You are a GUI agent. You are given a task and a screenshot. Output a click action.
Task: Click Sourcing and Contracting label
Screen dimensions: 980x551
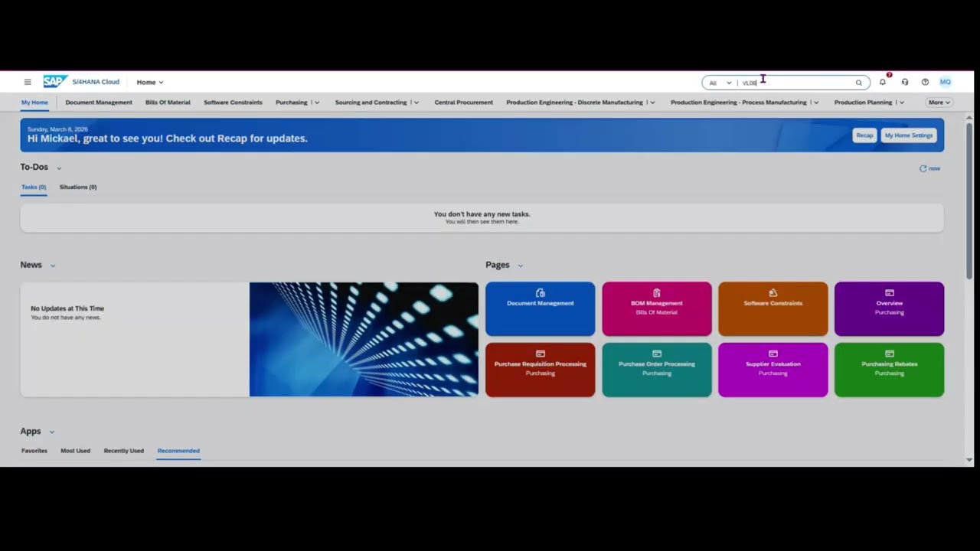pos(371,103)
